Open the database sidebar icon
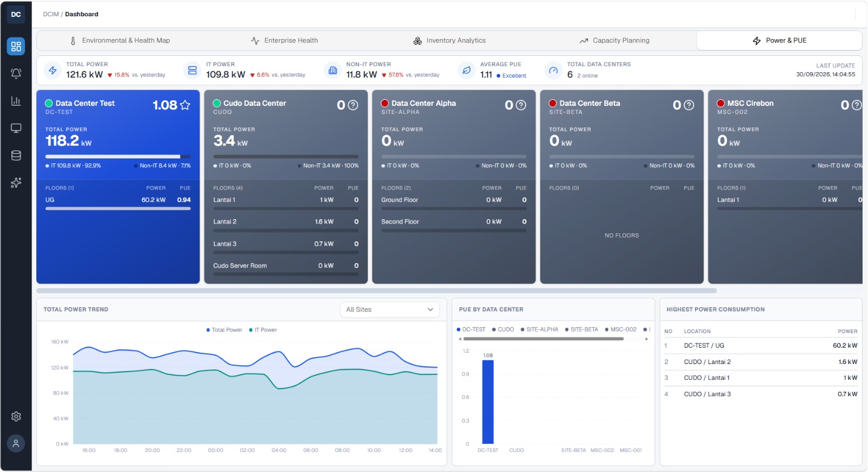 point(16,155)
